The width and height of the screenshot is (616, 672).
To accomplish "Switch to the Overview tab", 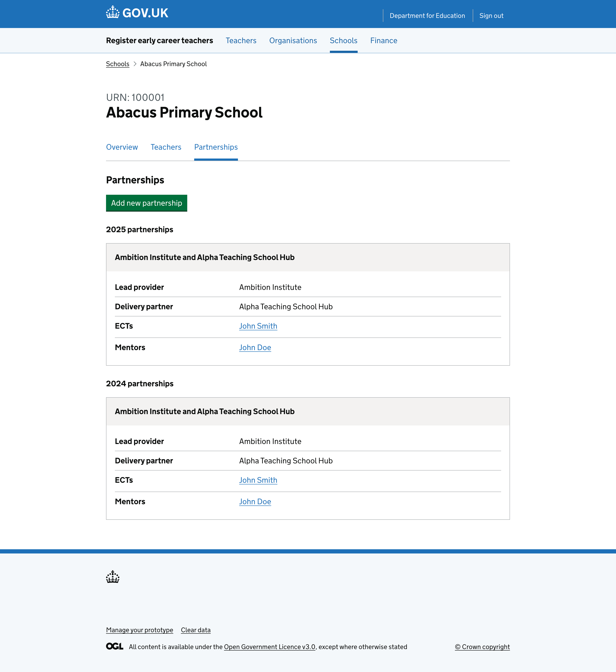I will click(122, 147).
